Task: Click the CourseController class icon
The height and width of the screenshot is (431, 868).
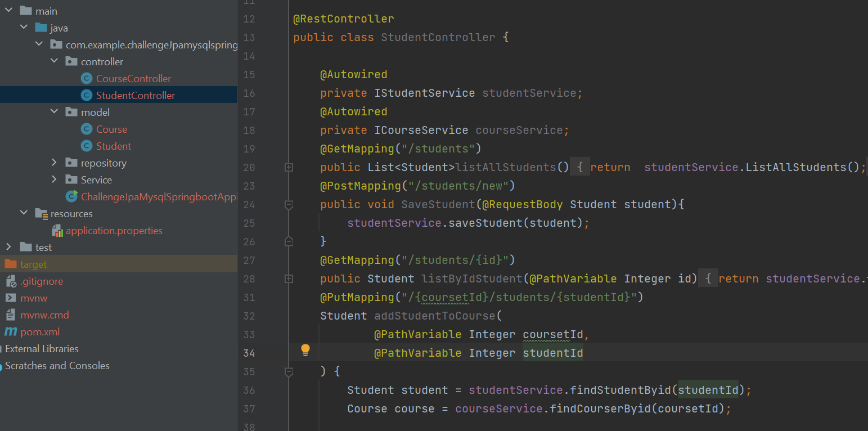Action: pyautogui.click(x=86, y=79)
